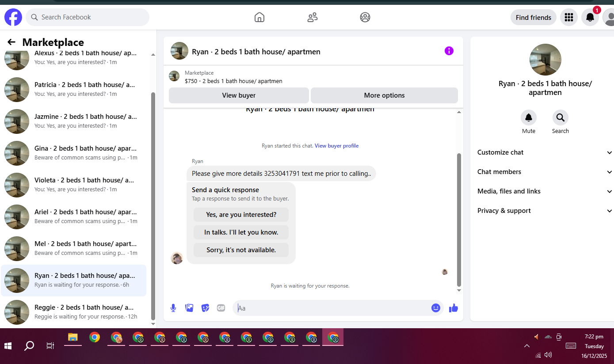Open the notifications bell
The width and height of the screenshot is (614, 364).
coord(590,17)
